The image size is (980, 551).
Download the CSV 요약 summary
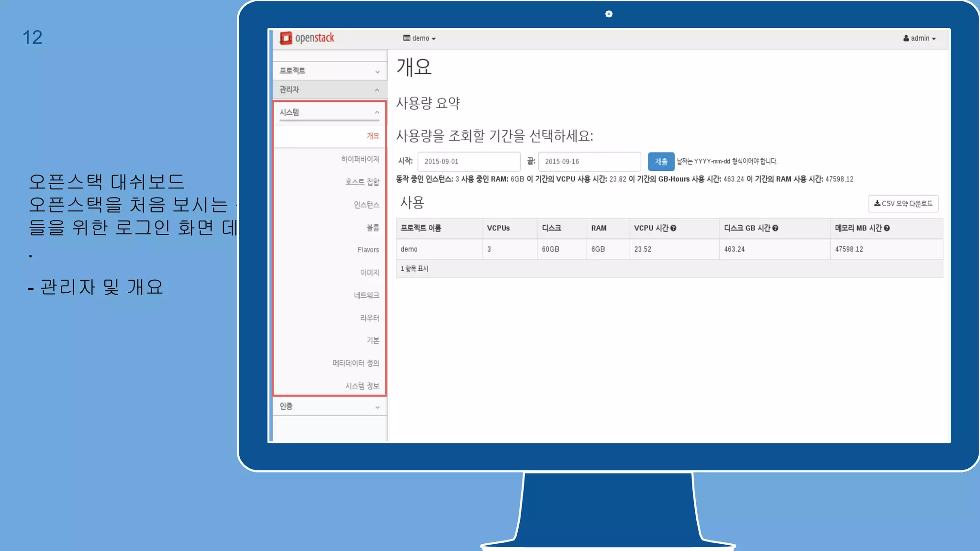(x=903, y=204)
